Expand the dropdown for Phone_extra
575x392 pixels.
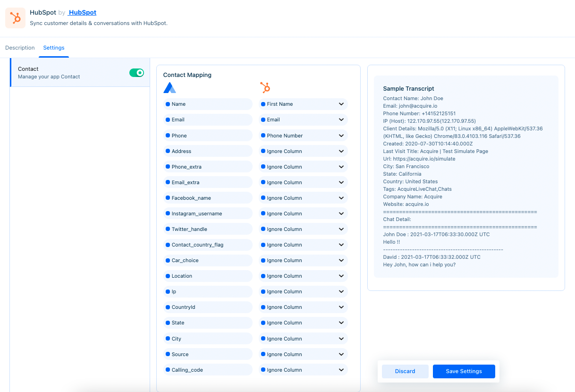coord(303,167)
